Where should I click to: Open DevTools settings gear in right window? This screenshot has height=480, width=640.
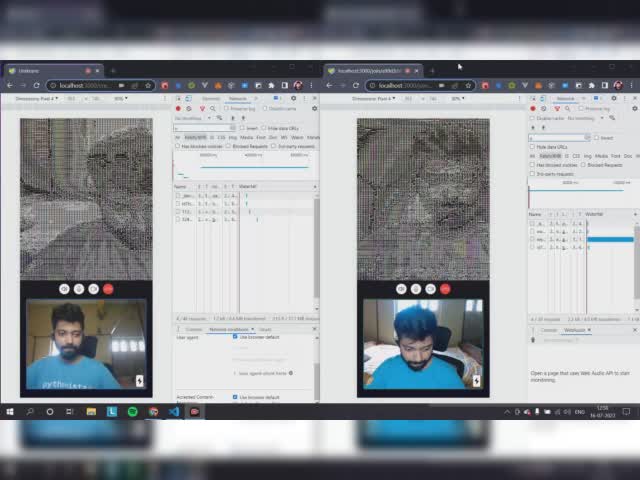614,98
